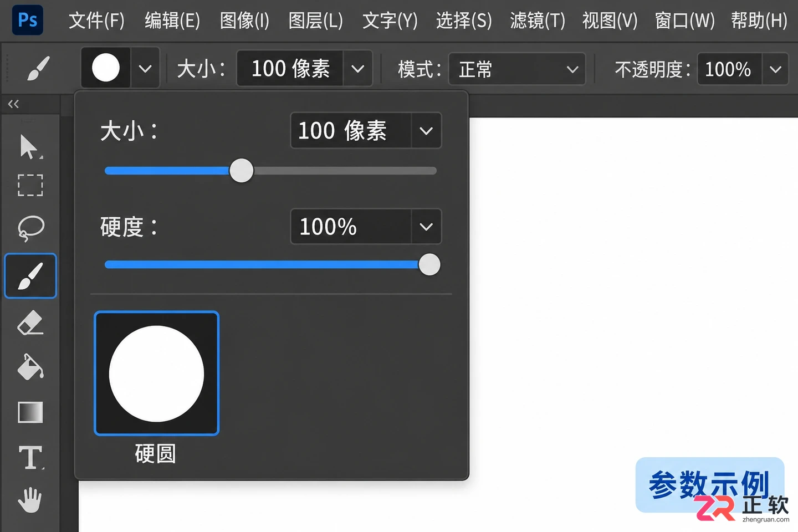Click the 大小 slider handle in popup
798x532 pixels.
[242, 171]
